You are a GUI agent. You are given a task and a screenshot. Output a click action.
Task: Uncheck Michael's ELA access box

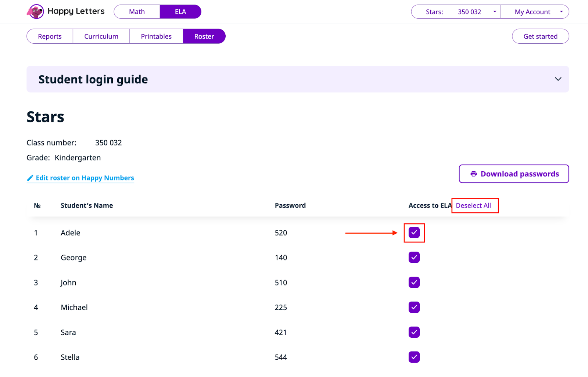point(414,307)
